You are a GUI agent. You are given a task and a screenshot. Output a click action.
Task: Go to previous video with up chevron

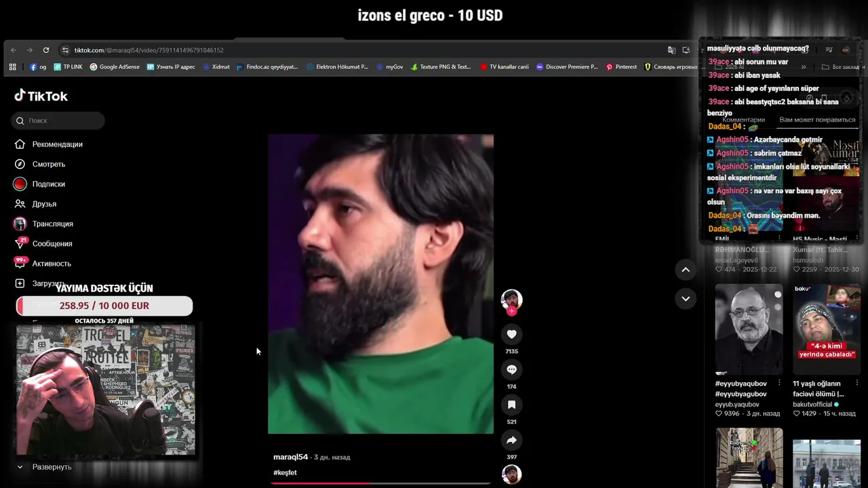click(686, 270)
